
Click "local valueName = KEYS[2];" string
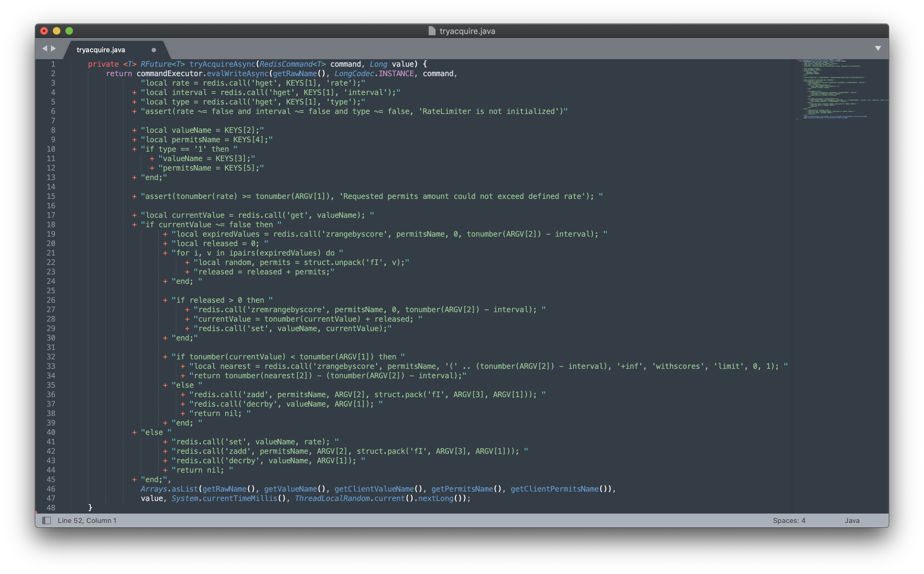[x=203, y=130]
